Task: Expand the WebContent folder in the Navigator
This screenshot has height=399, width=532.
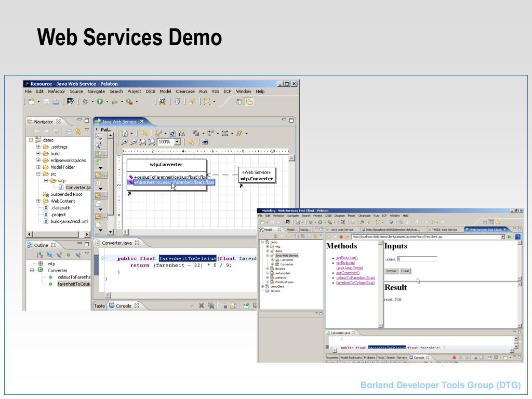Action: (x=38, y=201)
